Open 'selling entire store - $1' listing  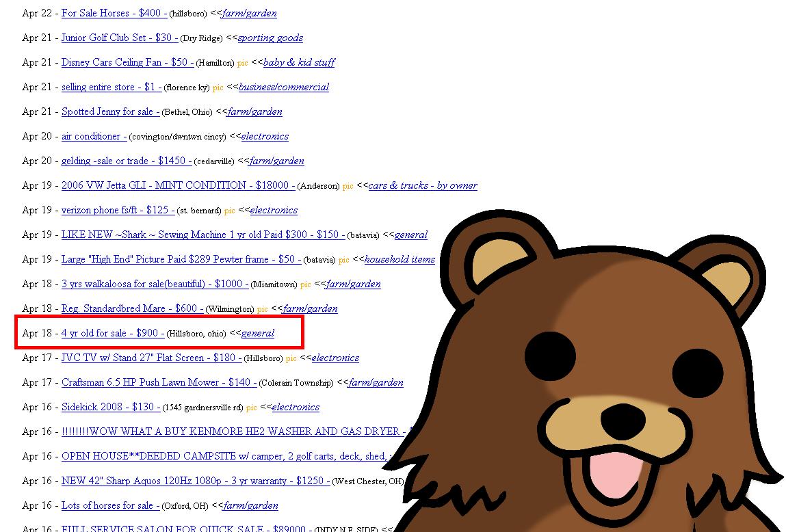[x=112, y=87]
